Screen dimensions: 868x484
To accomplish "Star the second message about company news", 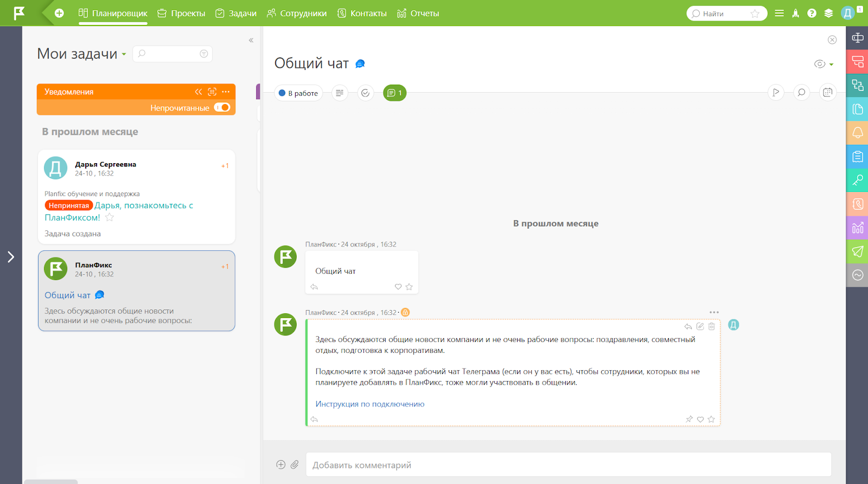I will pos(711,419).
